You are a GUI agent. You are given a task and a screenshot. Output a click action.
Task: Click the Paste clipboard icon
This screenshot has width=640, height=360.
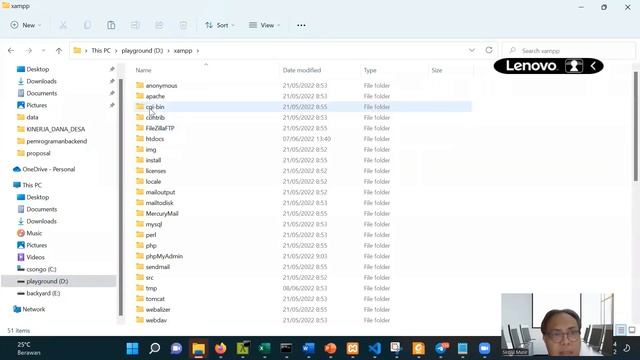[x=111, y=25]
